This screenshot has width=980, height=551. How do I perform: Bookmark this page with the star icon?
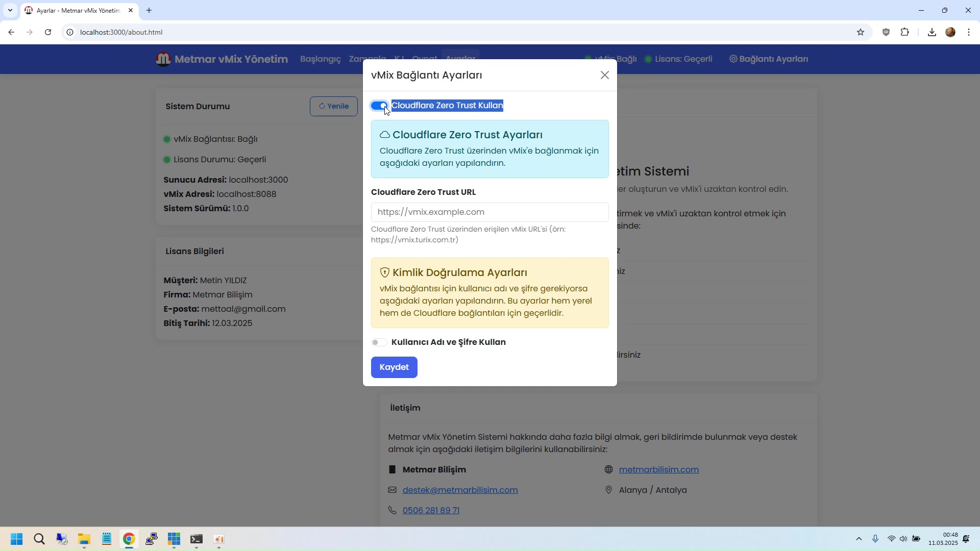click(861, 32)
